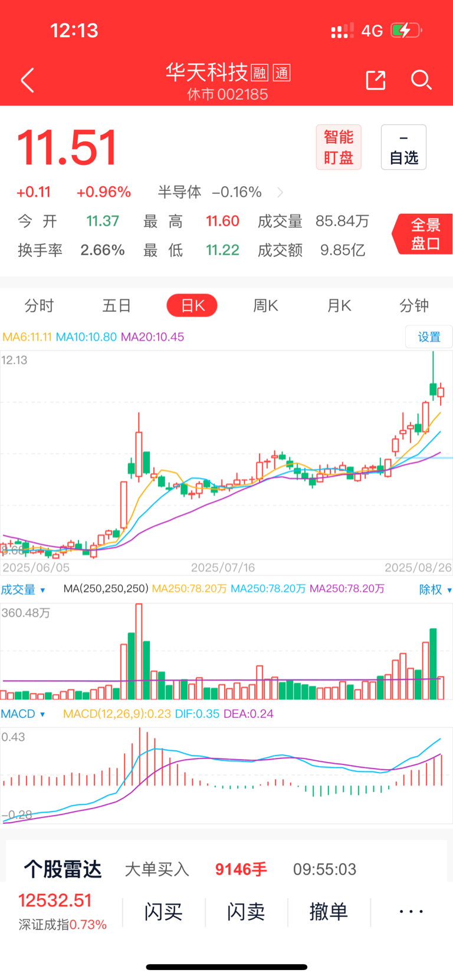Tap the MACD histogram chart
453x980 pixels.
tap(226, 776)
